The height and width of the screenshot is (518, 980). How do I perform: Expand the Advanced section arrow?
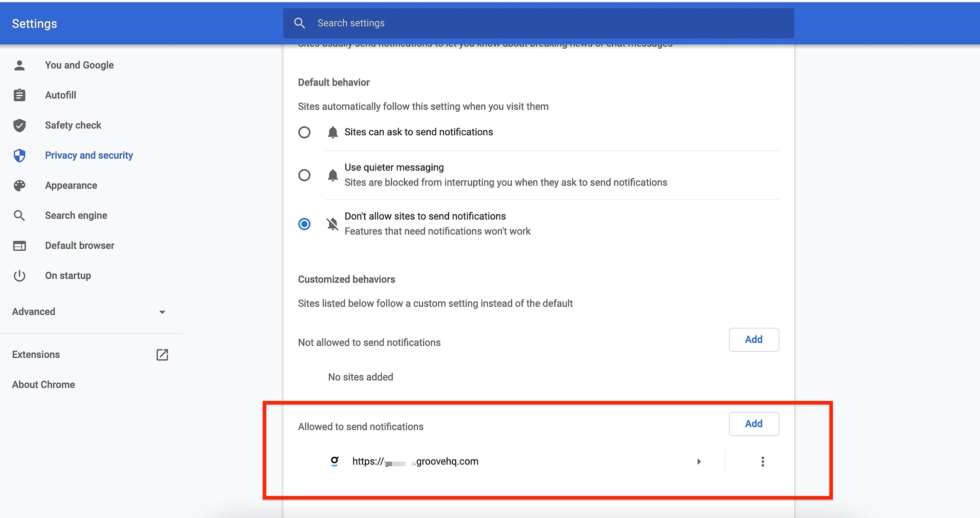[162, 312]
